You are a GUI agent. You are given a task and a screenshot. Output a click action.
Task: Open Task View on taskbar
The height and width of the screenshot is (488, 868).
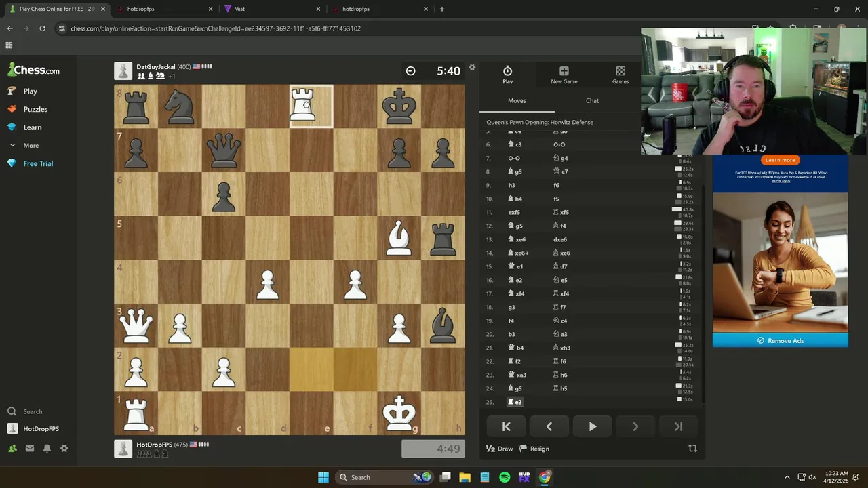(x=446, y=477)
